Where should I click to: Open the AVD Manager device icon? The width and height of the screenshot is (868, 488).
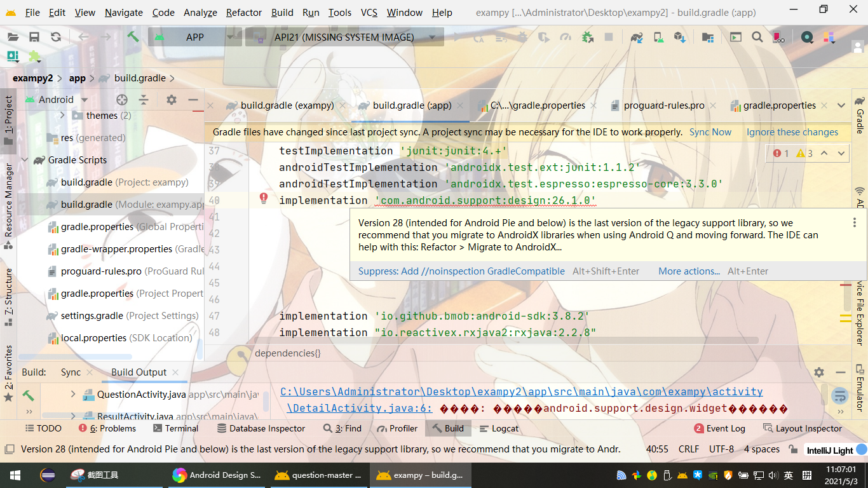(x=659, y=37)
